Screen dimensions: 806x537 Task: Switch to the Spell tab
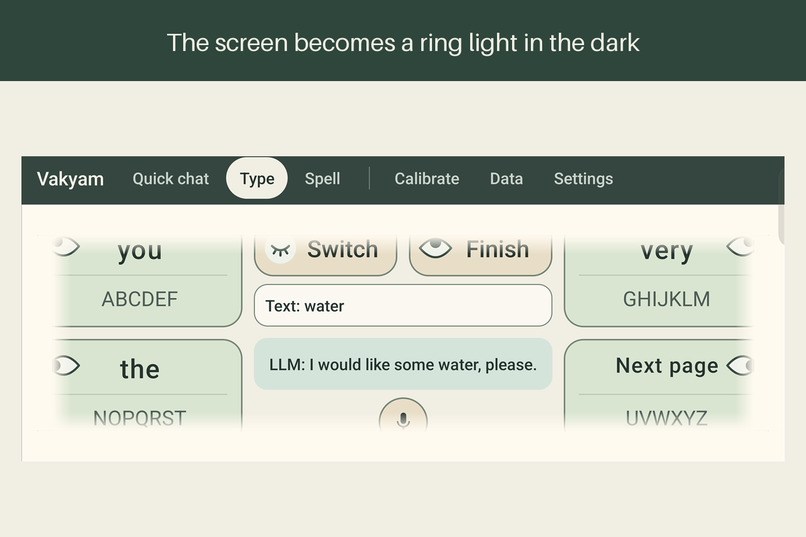(322, 179)
